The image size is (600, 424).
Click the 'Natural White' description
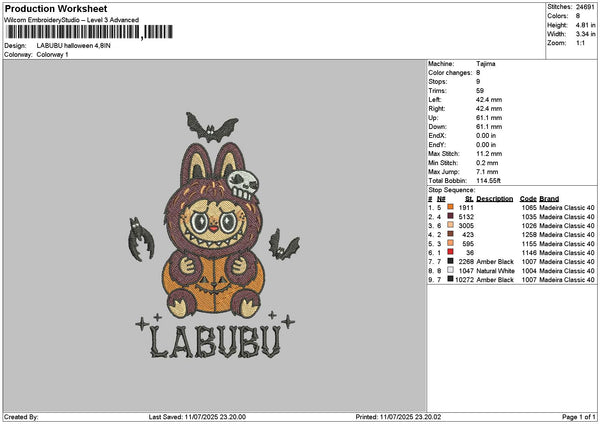tap(495, 271)
